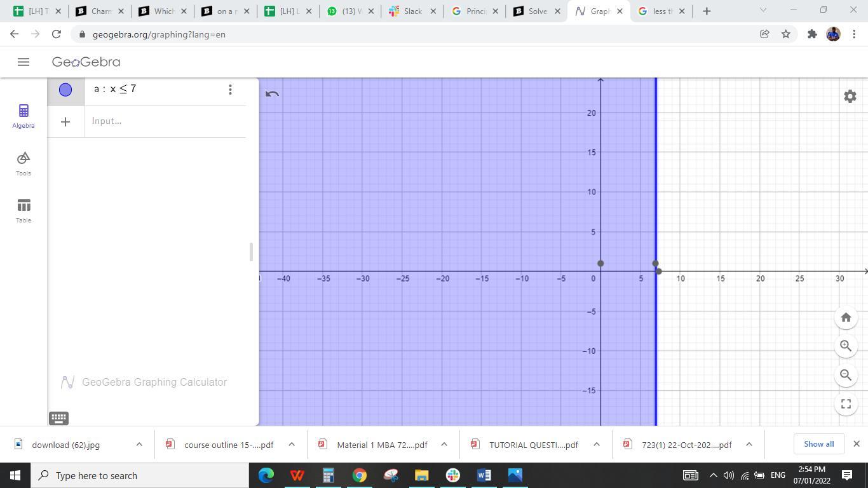The width and height of the screenshot is (868, 488).
Task: Open the downloaded file download (62).jpg
Action: tap(65, 445)
